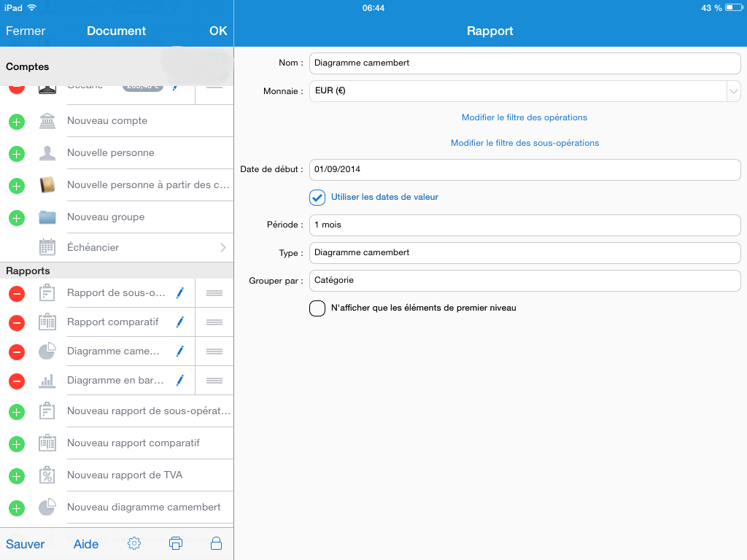This screenshot has width=747, height=560.
Task: Tap the Date de début field
Action: [525, 170]
